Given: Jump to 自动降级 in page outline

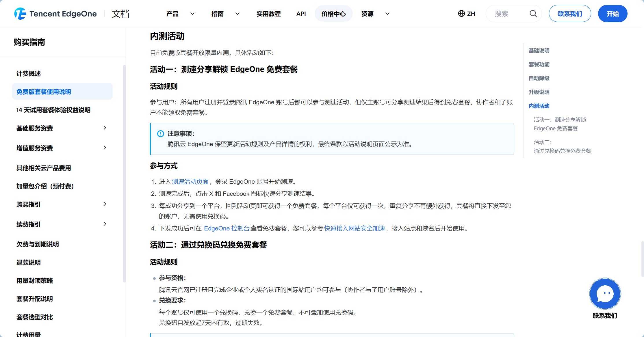Looking at the screenshot, I should [x=539, y=78].
